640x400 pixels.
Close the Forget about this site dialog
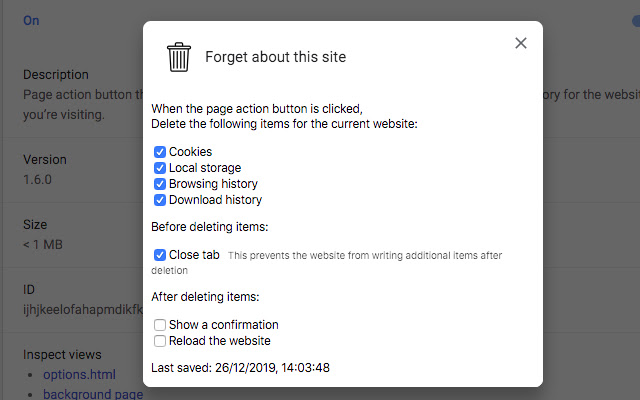pos(520,43)
